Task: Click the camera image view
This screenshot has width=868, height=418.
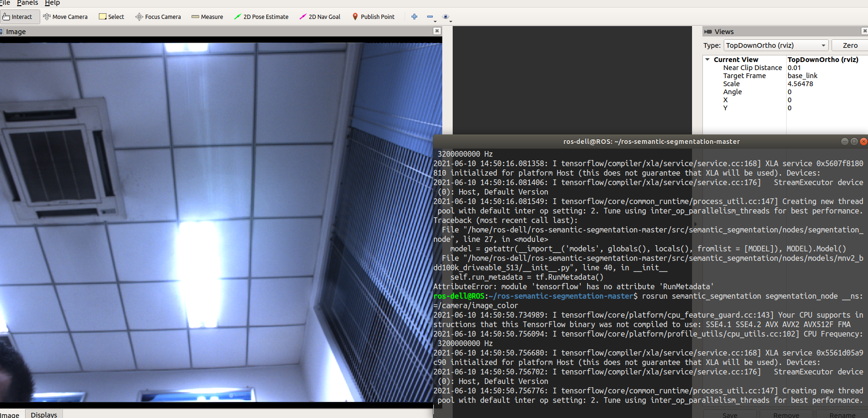Action: pyautogui.click(x=221, y=222)
